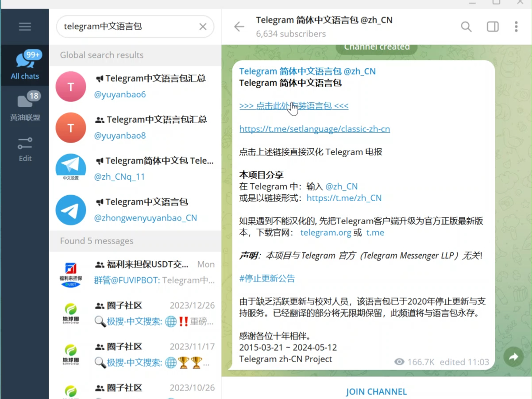Viewport: 532px width, 399px height.
Task: Open @zhongwenyuyanbao_CN channel avatar
Action: 71,210
